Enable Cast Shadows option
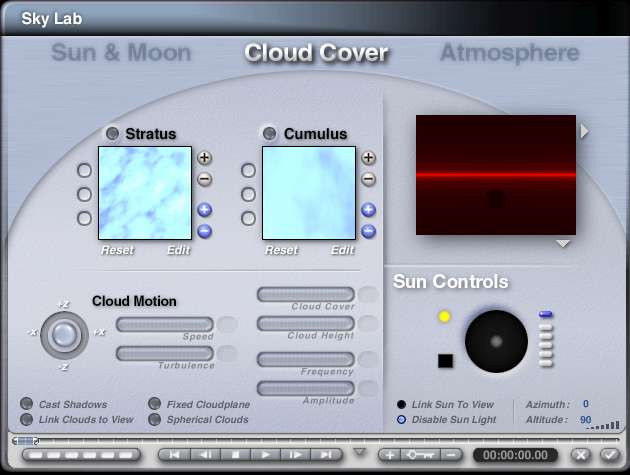630x475 pixels. 27,404
